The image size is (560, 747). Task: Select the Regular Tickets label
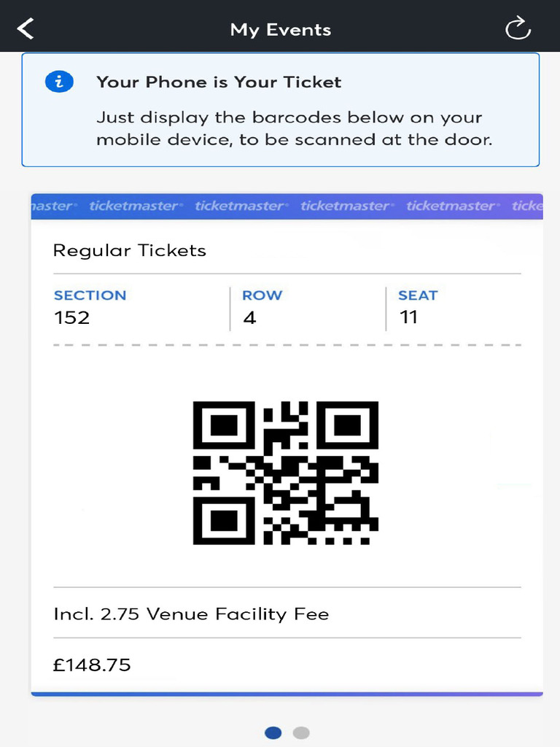coord(130,250)
